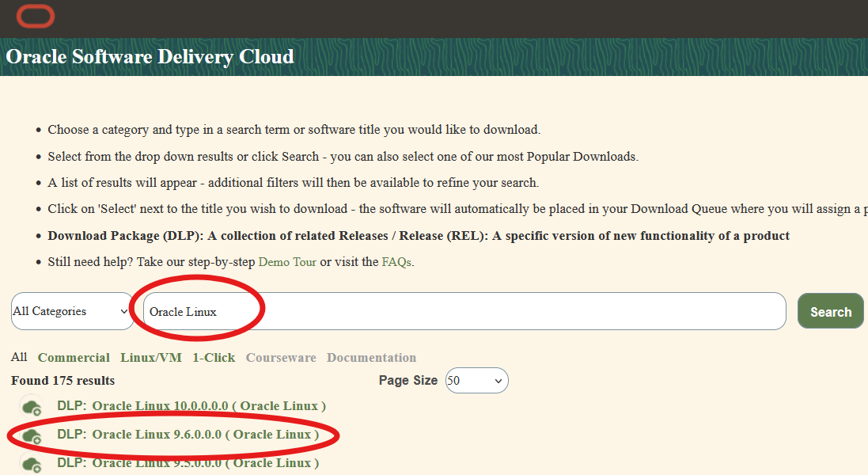The image size is (868, 475).
Task: Open the Demo Tour link
Action: (x=287, y=261)
